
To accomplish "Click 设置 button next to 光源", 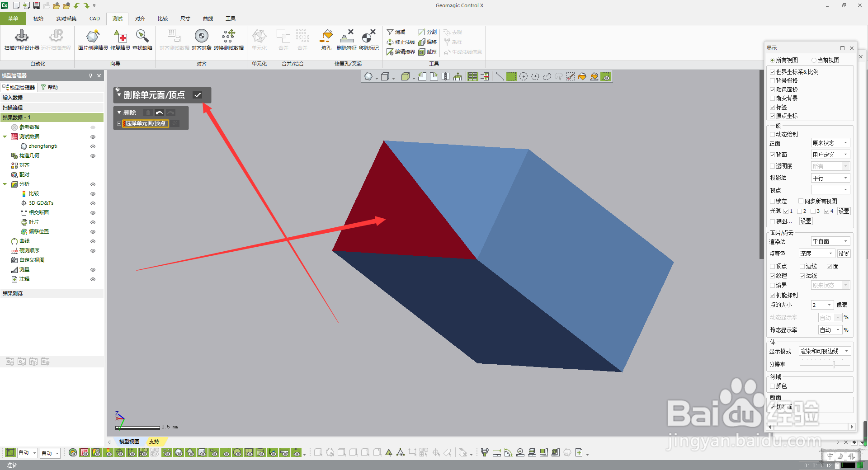I will coord(844,211).
